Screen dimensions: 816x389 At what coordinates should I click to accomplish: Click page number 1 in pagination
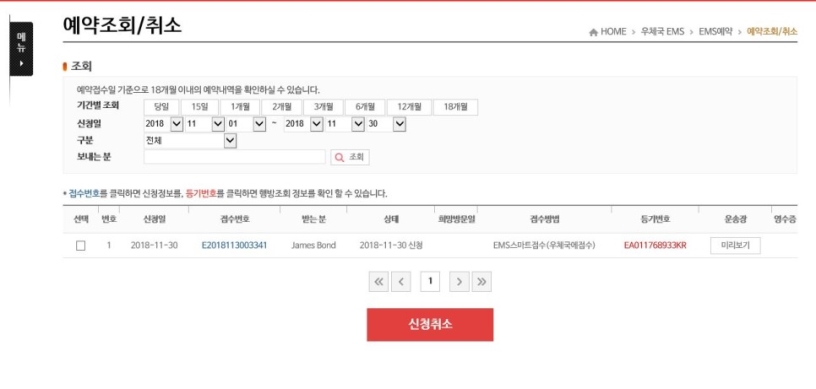(x=430, y=282)
